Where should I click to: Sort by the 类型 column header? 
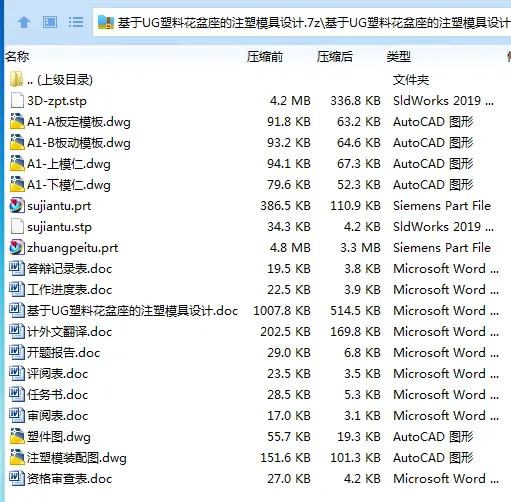(x=399, y=56)
